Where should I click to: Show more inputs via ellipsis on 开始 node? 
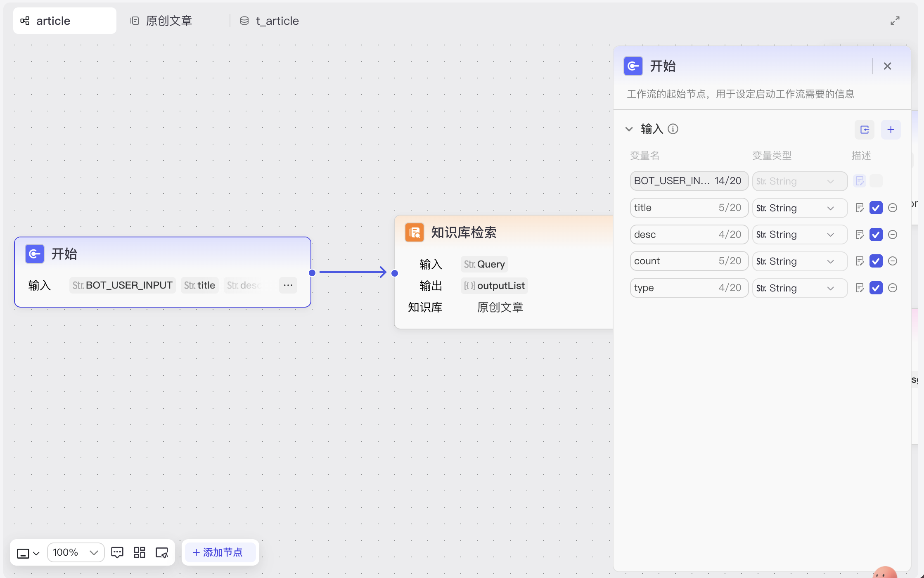288,285
